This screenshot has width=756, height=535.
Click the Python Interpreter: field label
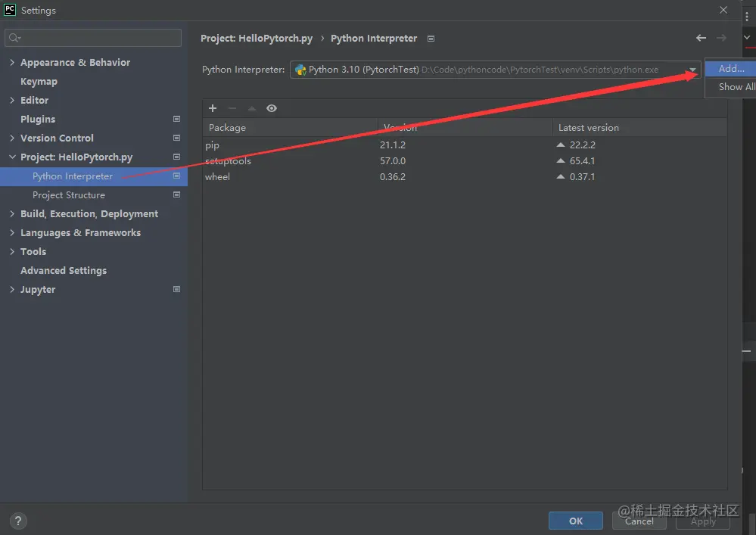point(244,70)
